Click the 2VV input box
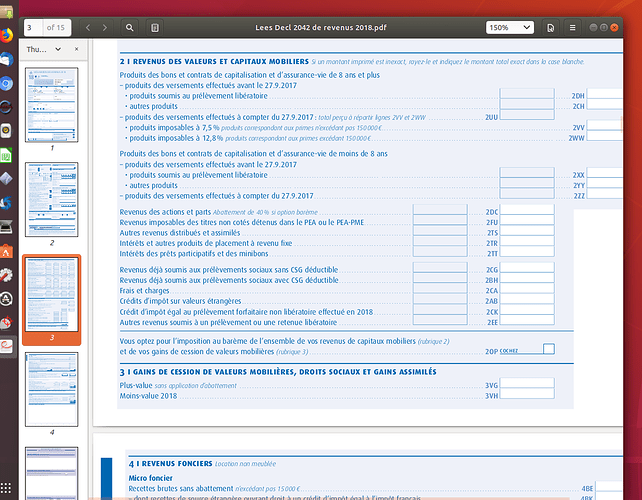The width and height of the screenshot is (642, 500). pos(605,125)
